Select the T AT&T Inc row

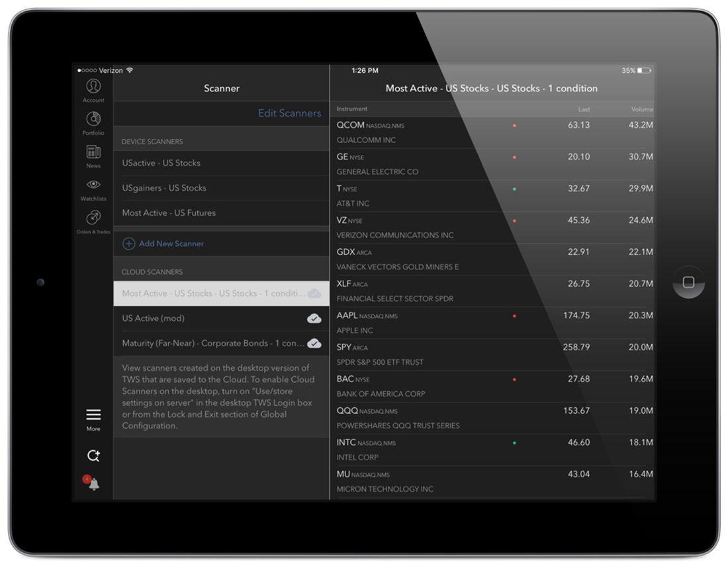492,196
